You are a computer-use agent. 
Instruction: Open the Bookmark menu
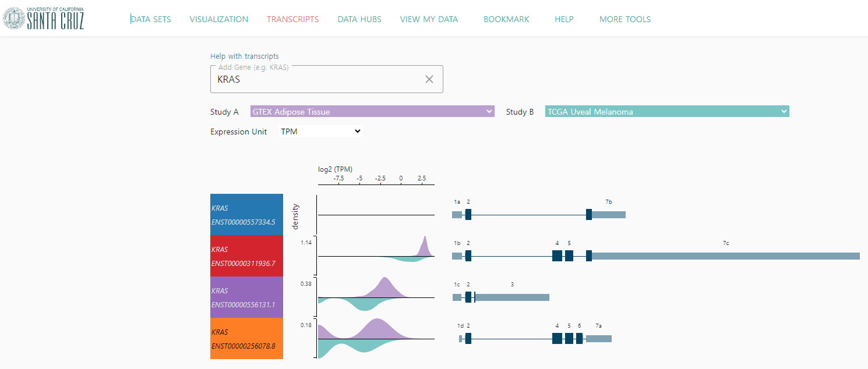(x=506, y=19)
